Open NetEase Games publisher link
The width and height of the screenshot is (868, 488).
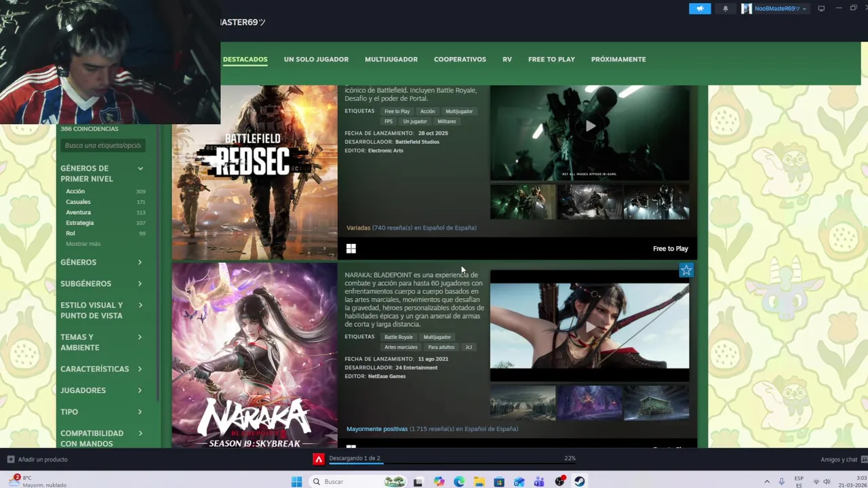(x=387, y=376)
